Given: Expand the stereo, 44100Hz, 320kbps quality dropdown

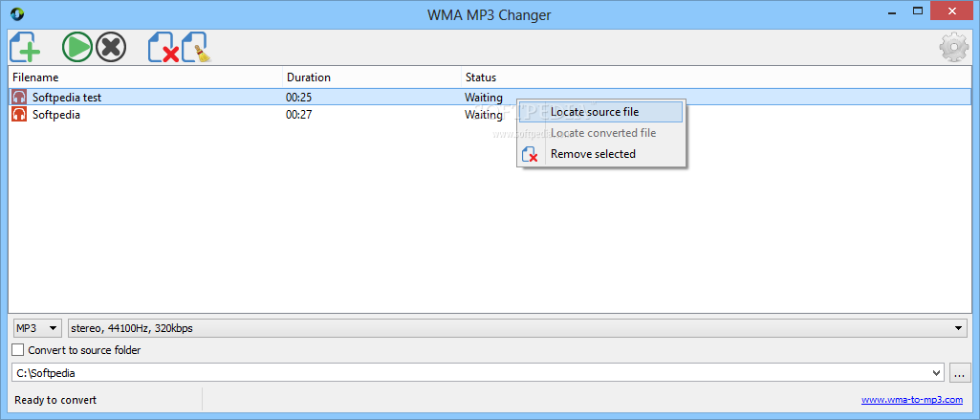Looking at the screenshot, I should pos(517,328).
